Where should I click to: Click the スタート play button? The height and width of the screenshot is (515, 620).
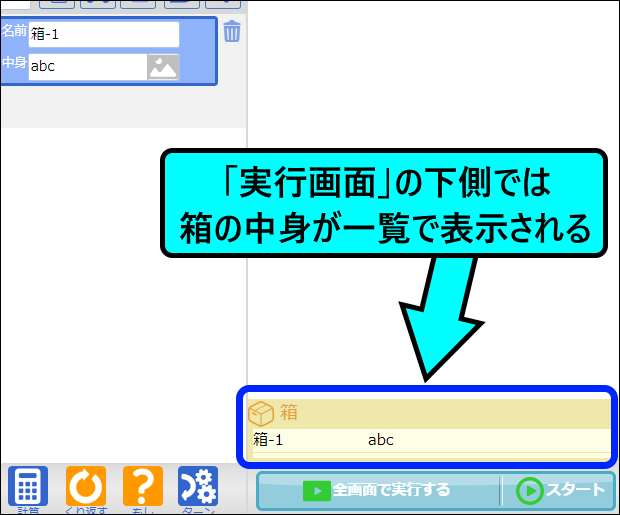[560, 490]
